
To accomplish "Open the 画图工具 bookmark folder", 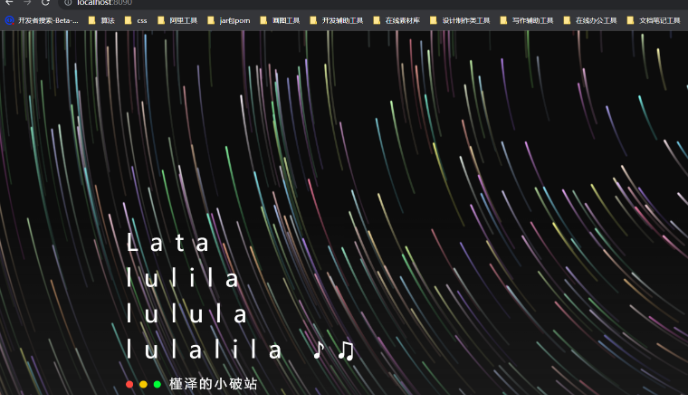I will [280, 20].
